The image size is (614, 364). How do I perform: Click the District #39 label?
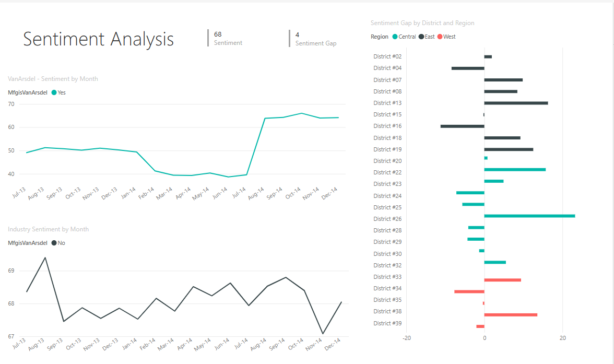(387, 323)
